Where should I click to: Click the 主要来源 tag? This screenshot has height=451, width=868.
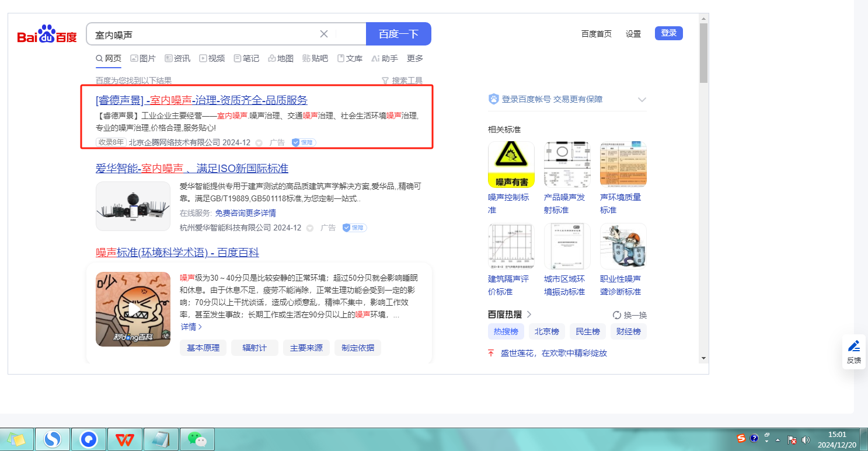(306, 348)
